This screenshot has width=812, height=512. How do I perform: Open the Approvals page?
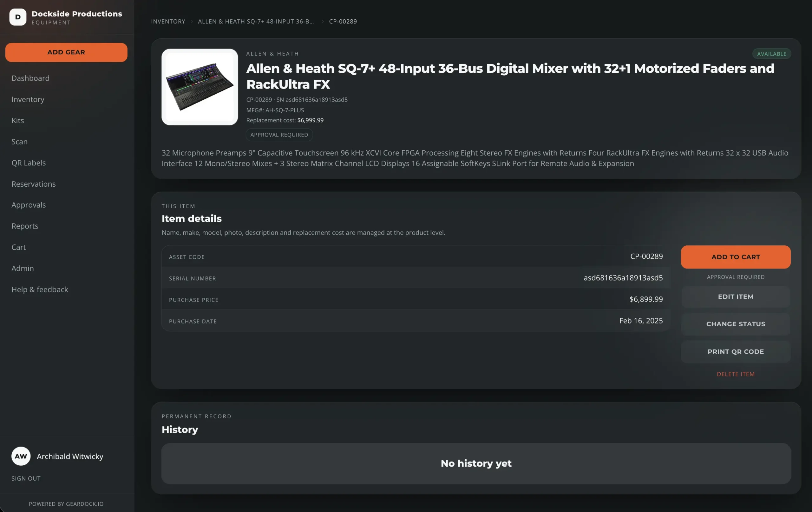click(29, 205)
